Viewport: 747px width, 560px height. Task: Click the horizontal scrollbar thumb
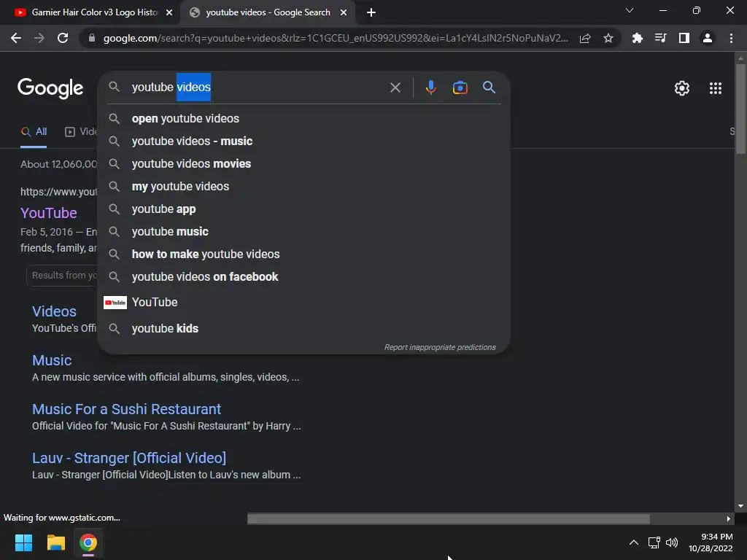pos(449,518)
